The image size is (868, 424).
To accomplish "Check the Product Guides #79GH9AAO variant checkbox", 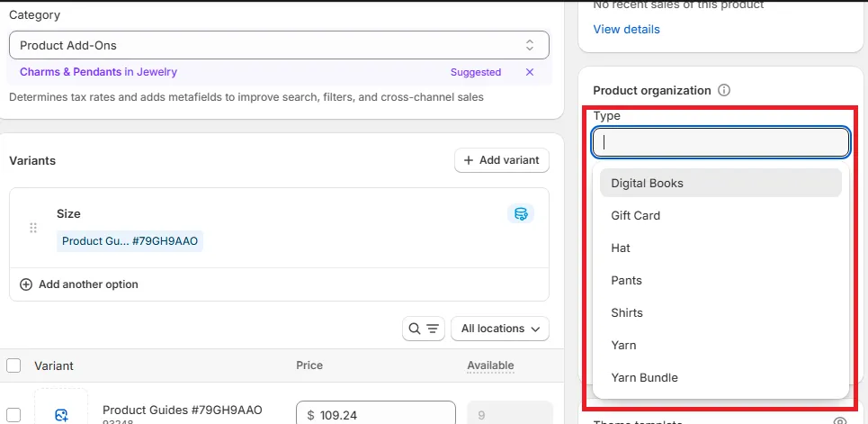I will tap(13, 415).
